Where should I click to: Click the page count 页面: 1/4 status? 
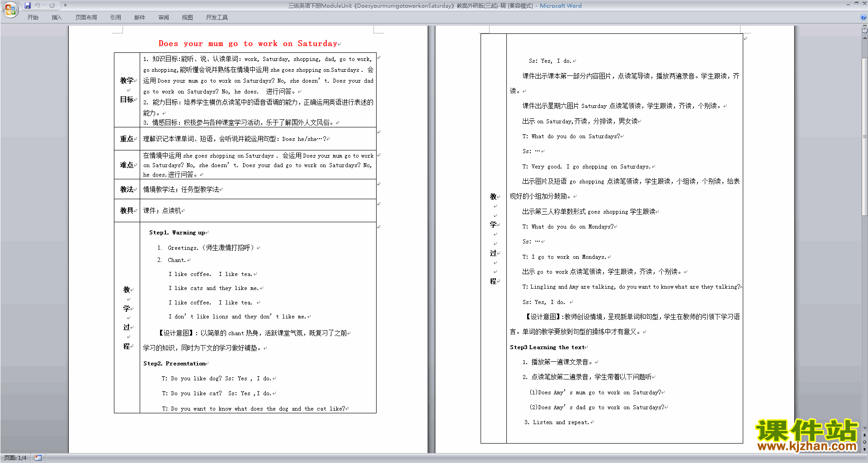coord(15,458)
